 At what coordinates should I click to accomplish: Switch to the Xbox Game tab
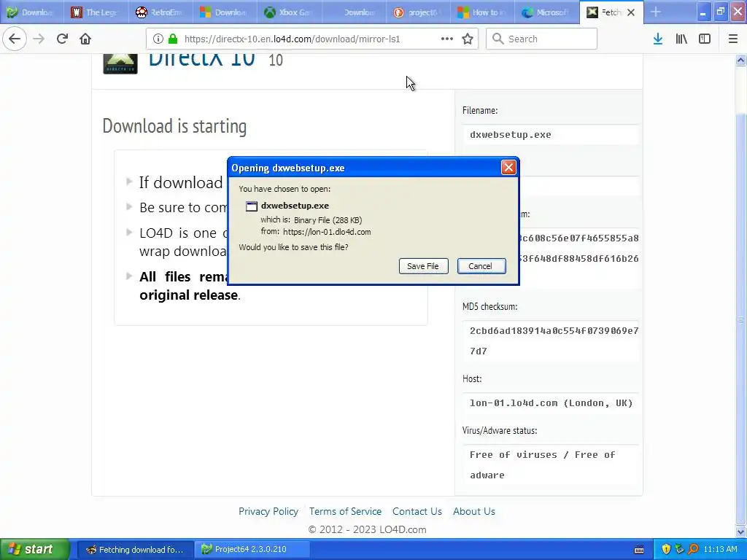point(290,12)
